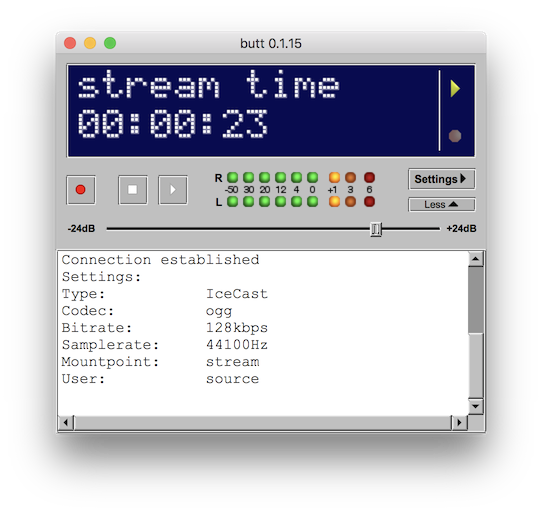Viewport: 542px width, 514px height.
Task: Stop the stream with the square button
Action: (133, 190)
